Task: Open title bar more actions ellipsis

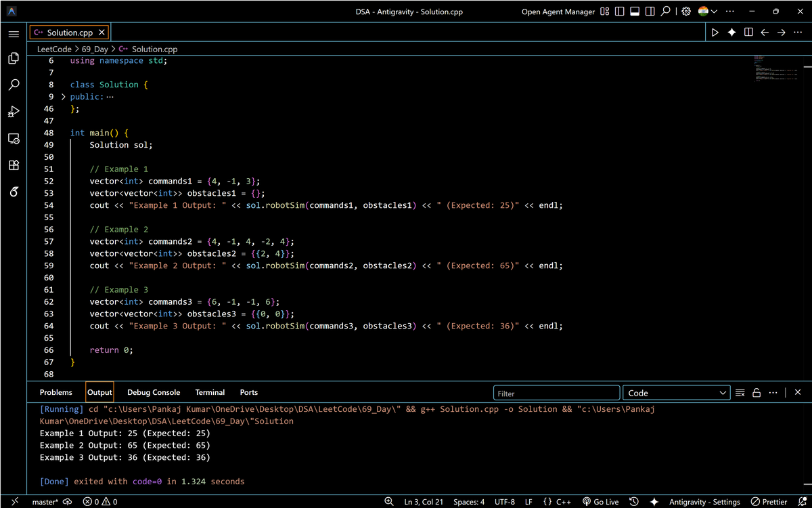Action: pyautogui.click(x=729, y=12)
